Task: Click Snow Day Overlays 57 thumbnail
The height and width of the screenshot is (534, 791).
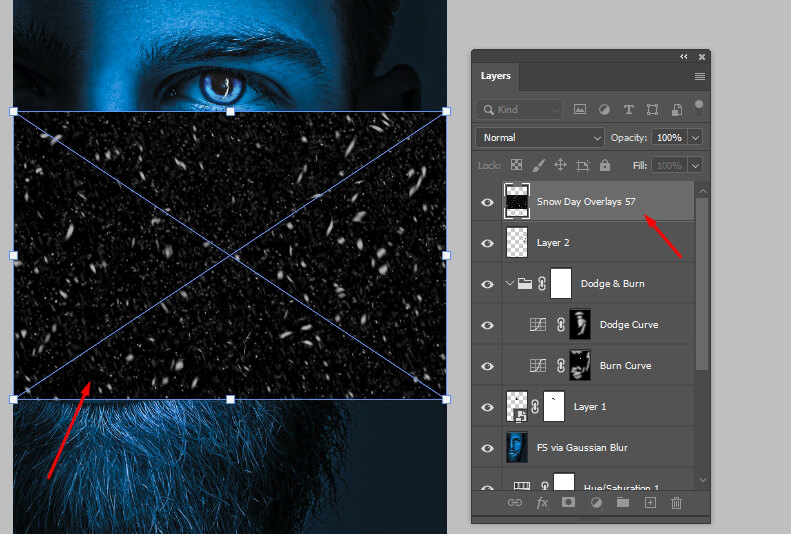Action: [x=517, y=201]
